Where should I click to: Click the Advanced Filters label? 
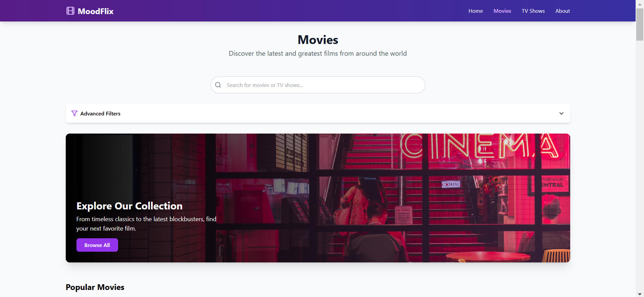(100, 114)
